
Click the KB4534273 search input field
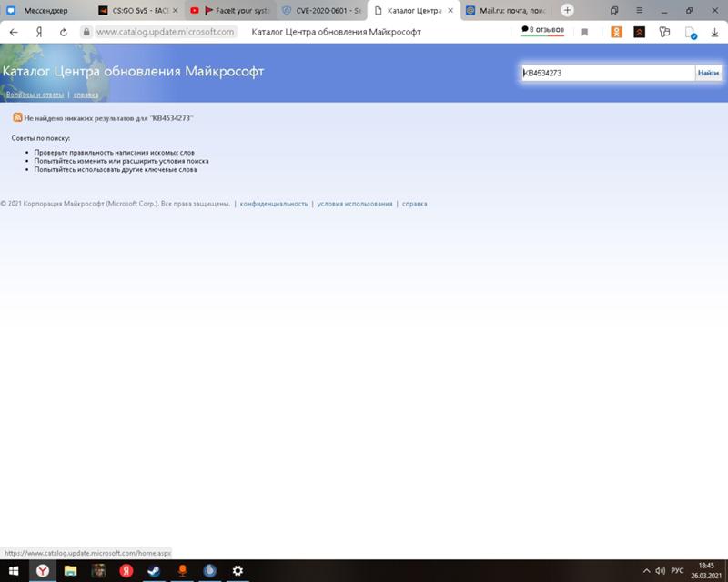(x=608, y=73)
